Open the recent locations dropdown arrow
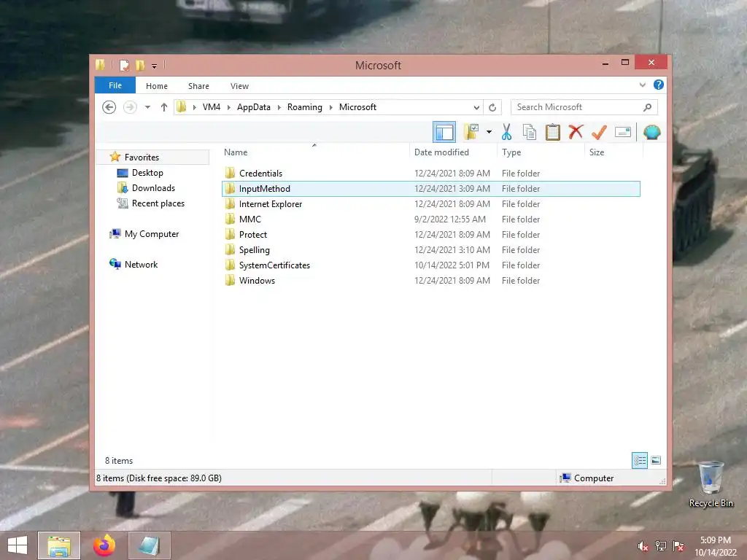The height and width of the screenshot is (560, 747). (147, 107)
